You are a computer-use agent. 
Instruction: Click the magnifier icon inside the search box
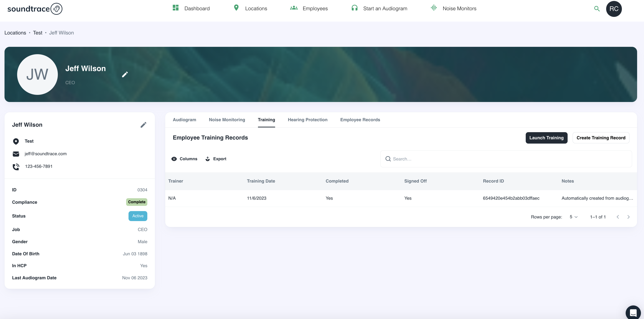tap(388, 159)
